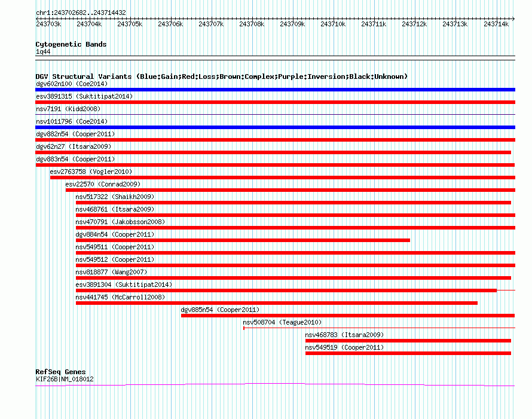Open the nsv1011796 (Coe2014) variant label
Screen dimensions: 532x419
click(72, 121)
